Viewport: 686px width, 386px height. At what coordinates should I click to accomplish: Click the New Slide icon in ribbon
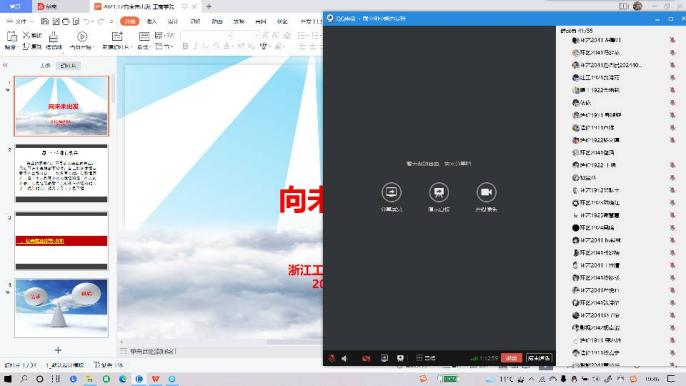click(x=117, y=36)
